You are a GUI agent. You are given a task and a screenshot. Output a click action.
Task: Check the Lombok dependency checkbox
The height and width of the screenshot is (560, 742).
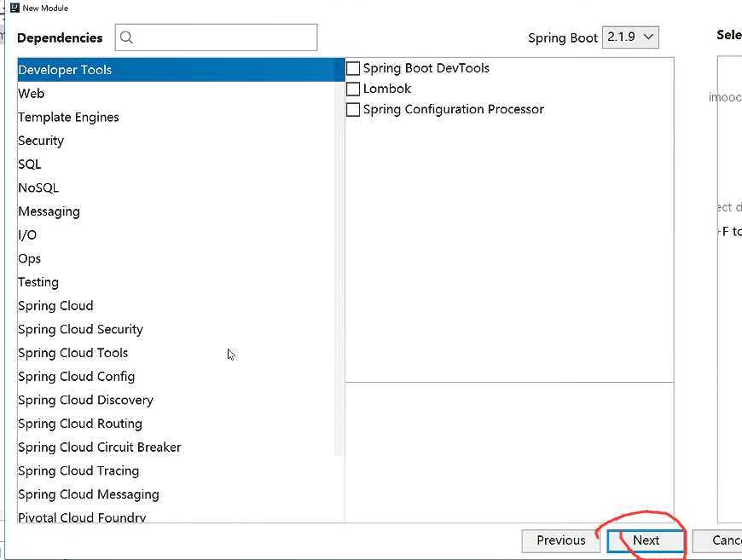click(353, 89)
